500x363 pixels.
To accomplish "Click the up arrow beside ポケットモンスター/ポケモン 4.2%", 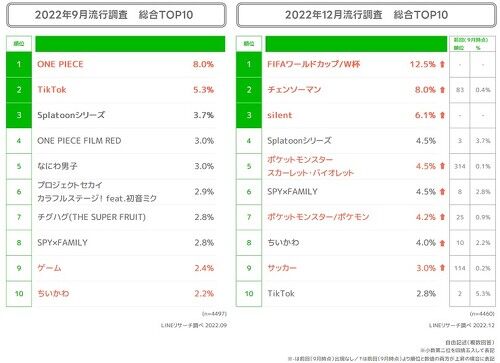I will pyautogui.click(x=442, y=217).
